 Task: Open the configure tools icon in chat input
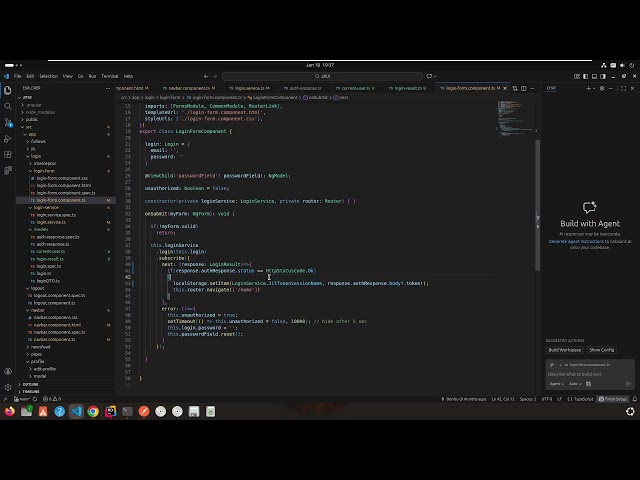tap(588, 384)
